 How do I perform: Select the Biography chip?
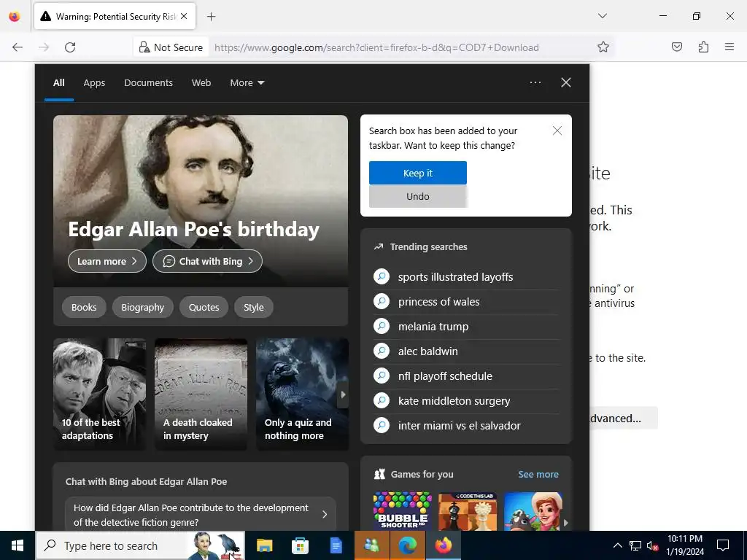(x=142, y=307)
